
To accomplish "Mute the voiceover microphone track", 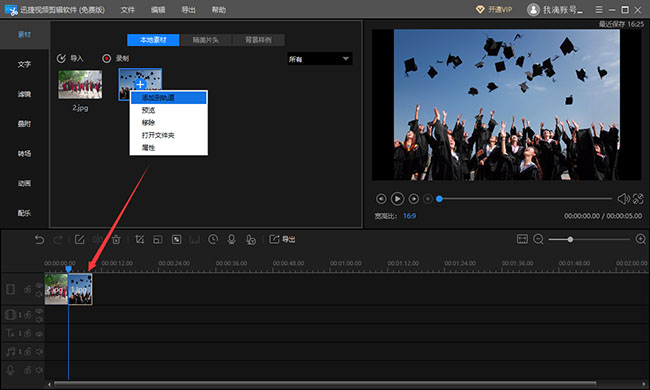I will click(39, 370).
